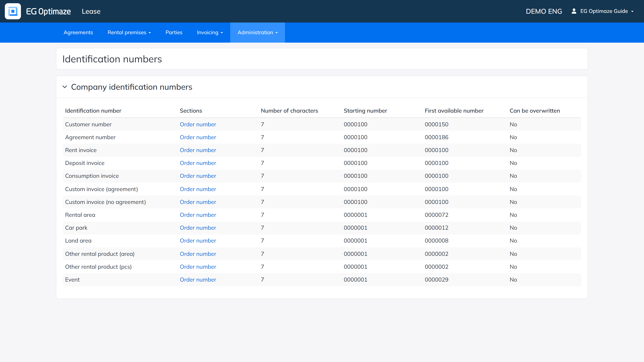Click the Identification numbers page heading
This screenshot has width=644, height=362.
112,59
